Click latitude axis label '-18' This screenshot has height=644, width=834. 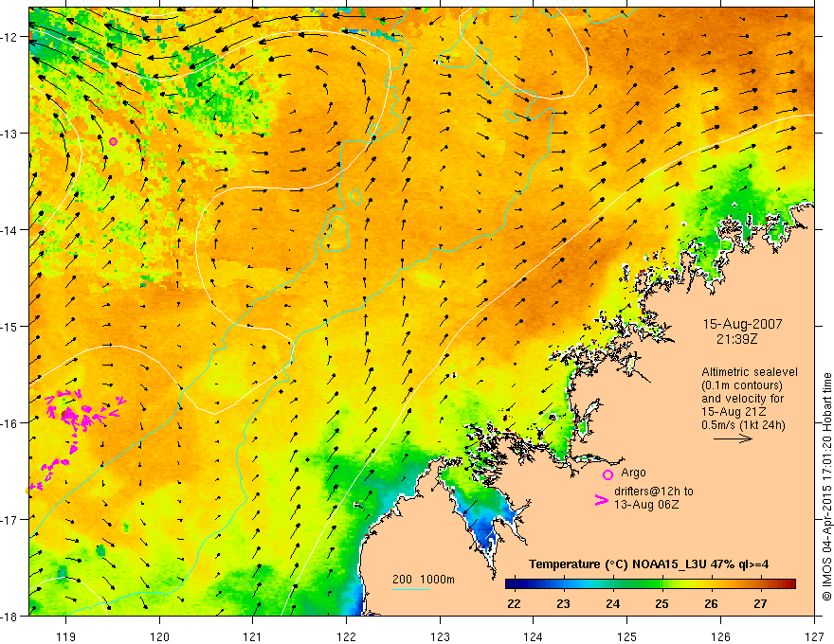(9, 616)
